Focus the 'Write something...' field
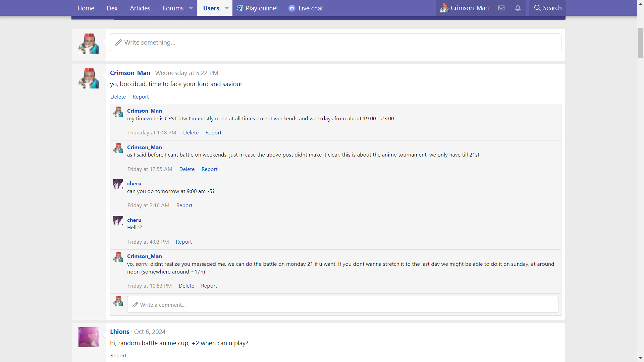 click(x=335, y=43)
